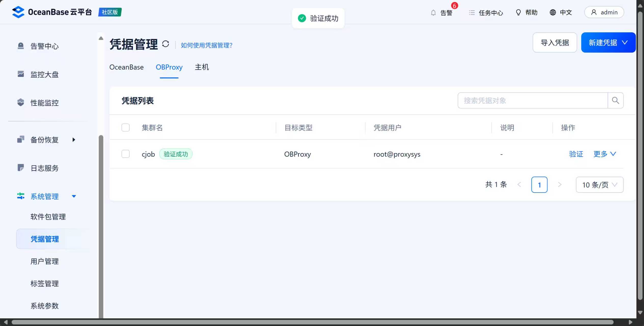Screen dimensions: 644x326
Task: Check the cjob row checkbox
Action: tap(126, 154)
